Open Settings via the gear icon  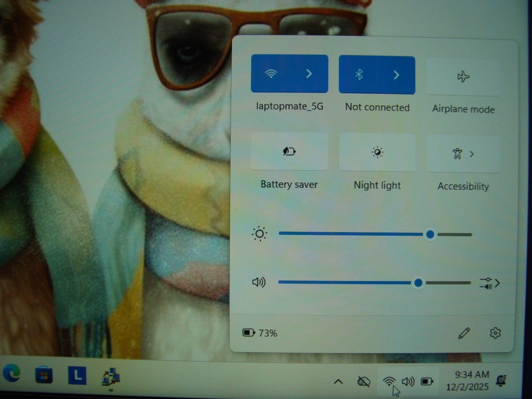click(495, 333)
